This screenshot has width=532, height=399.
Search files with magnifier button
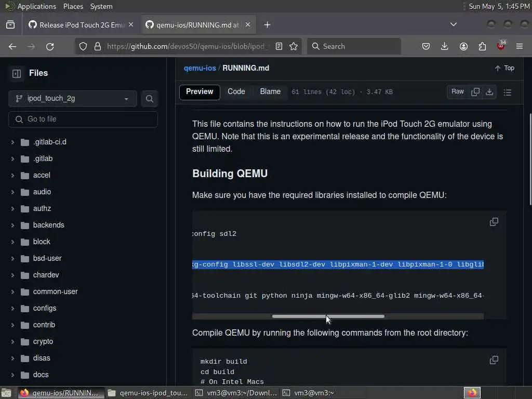(x=149, y=99)
